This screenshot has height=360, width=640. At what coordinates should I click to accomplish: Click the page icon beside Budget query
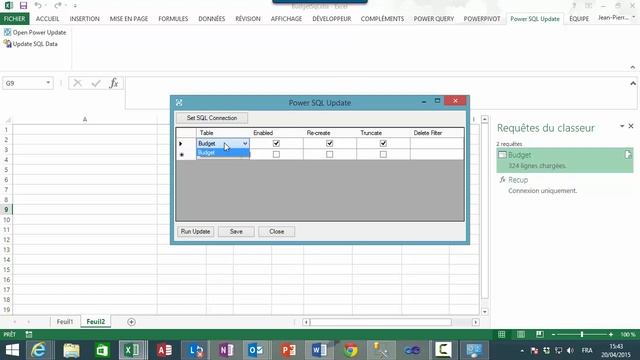[x=628, y=155]
